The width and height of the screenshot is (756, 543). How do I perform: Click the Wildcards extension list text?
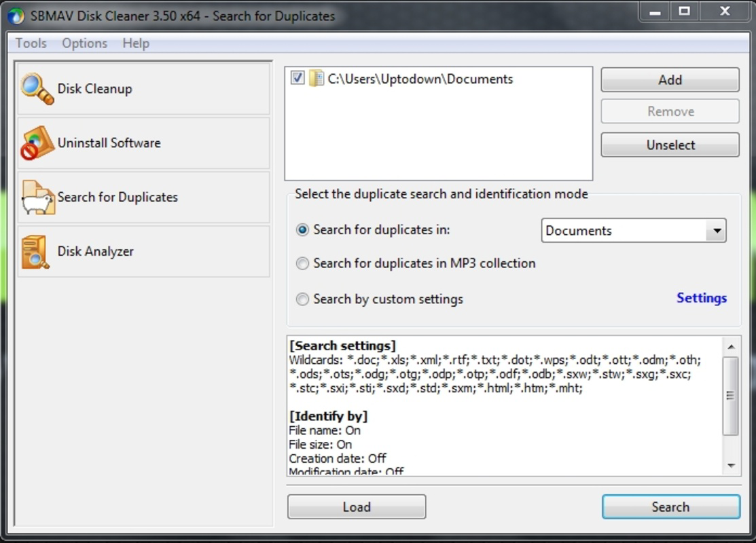495,374
